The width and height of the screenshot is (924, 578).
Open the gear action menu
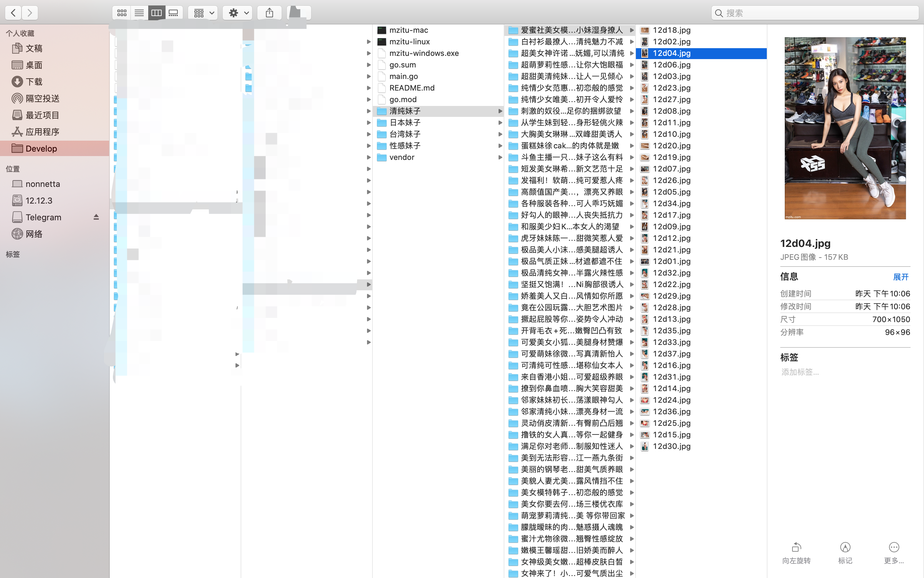[x=237, y=13]
